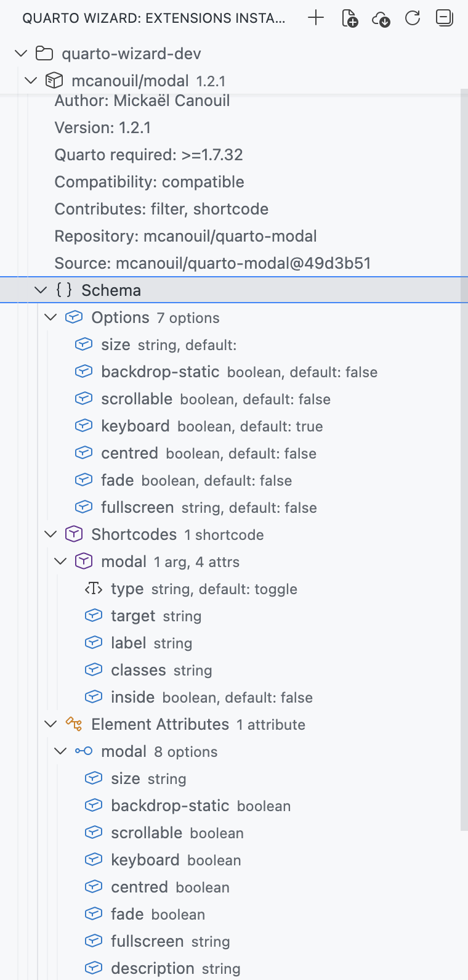Collapse all items in the tree
The height and width of the screenshot is (980, 468).
[443, 18]
